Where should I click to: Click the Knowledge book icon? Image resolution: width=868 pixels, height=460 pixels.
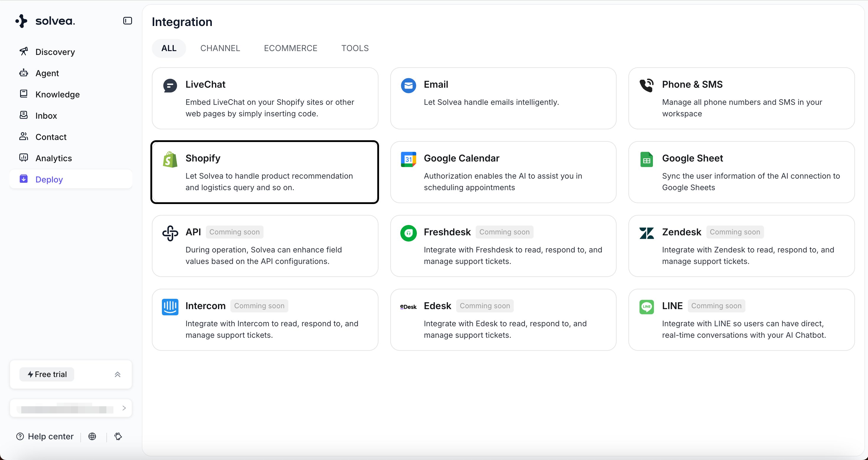coord(24,94)
